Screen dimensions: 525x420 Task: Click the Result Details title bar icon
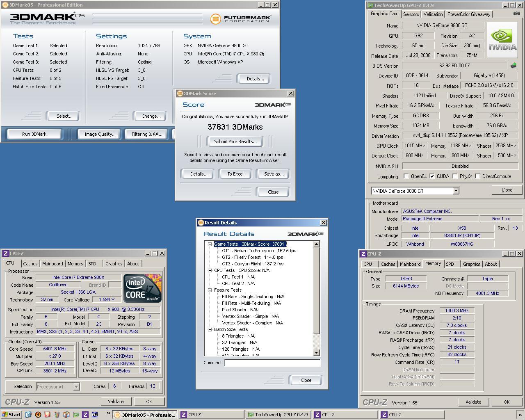pyautogui.click(x=201, y=223)
